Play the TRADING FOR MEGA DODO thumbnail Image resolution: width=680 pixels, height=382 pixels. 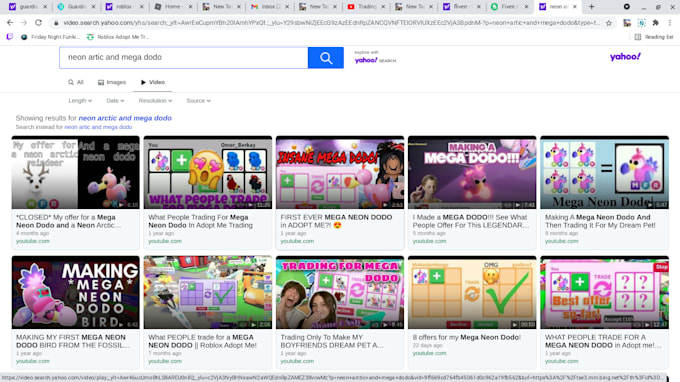click(x=340, y=292)
